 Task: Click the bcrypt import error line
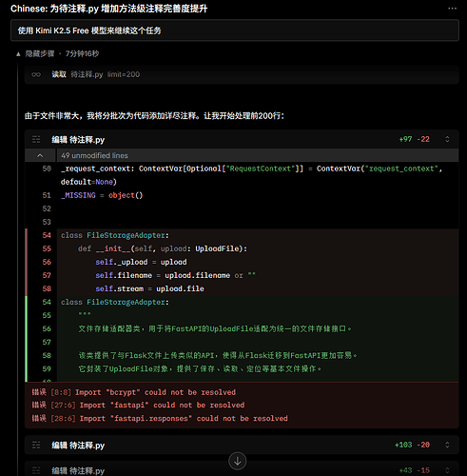click(133, 392)
